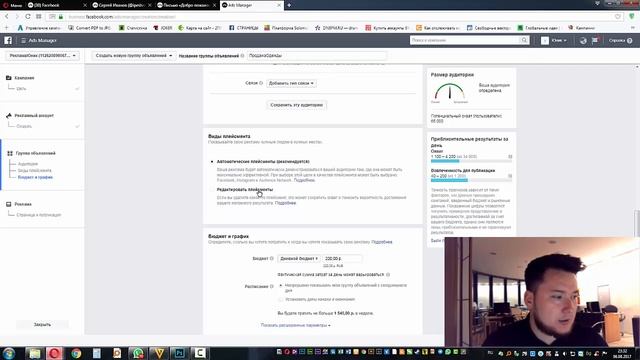Open the globe notifications icon

(x=583, y=40)
